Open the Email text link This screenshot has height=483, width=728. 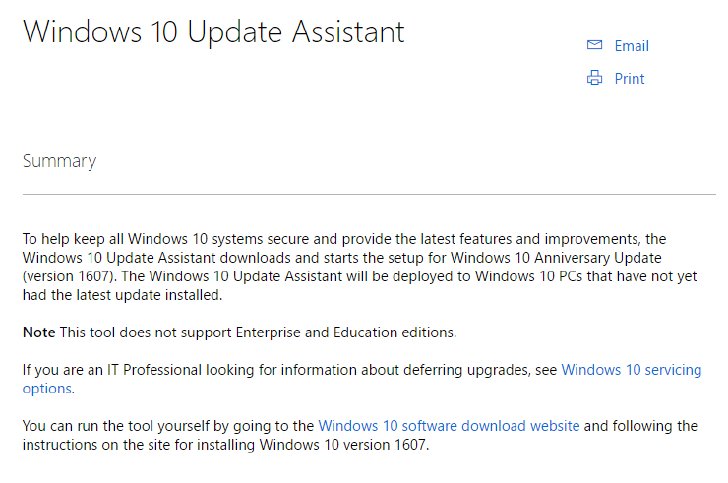pos(631,46)
